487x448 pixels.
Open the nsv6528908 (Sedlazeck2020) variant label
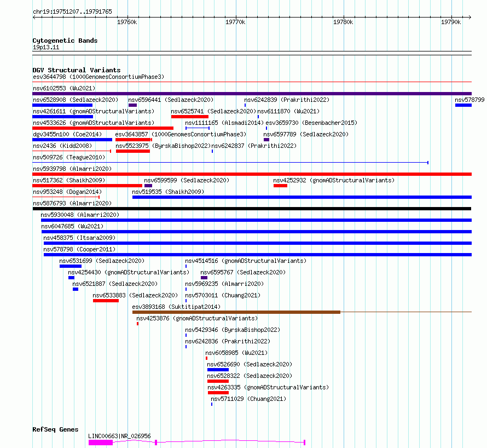[76, 100]
